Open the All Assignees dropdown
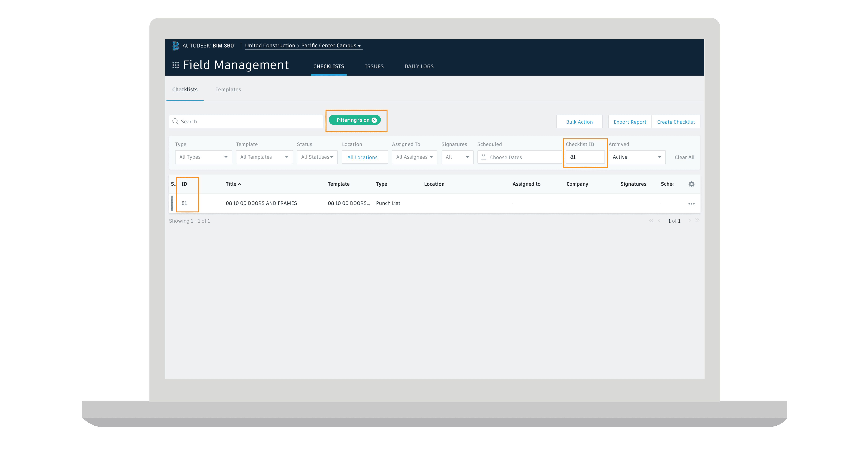868x452 pixels. pos(414,157)
